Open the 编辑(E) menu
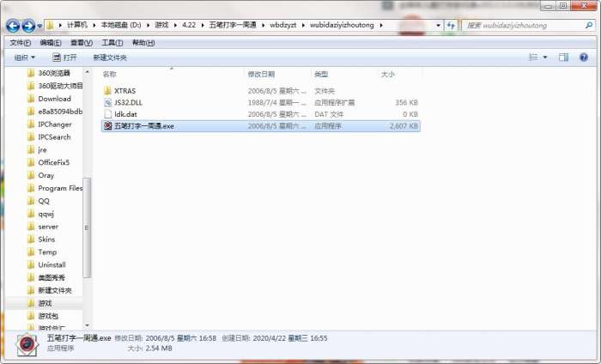Image resolution: width=601 pixels, height=364 pixels. (51, 43)
